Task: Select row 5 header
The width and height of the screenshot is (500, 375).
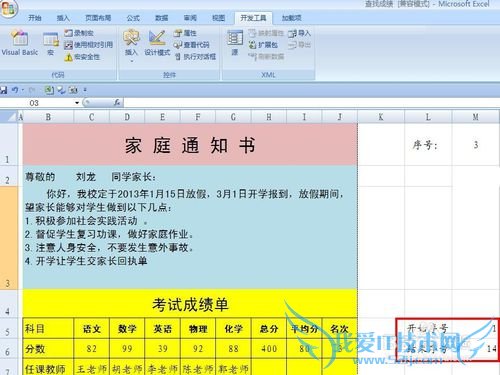Action: coord(8,329)
